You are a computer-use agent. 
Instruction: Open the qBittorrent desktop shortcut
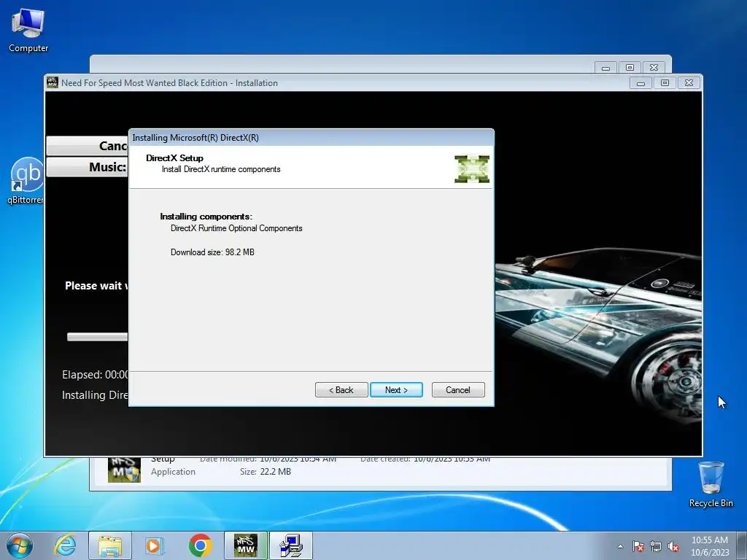(27, 181)
